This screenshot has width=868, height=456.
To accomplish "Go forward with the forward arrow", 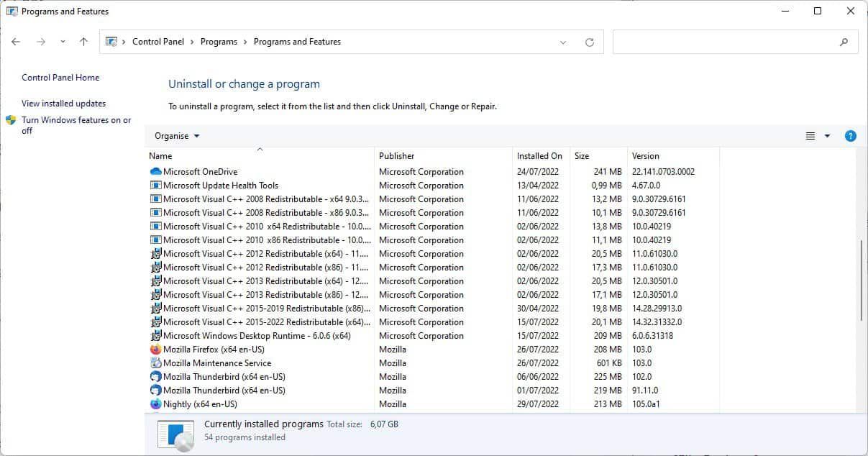I will pyautogui.click(x=41, y=42).
